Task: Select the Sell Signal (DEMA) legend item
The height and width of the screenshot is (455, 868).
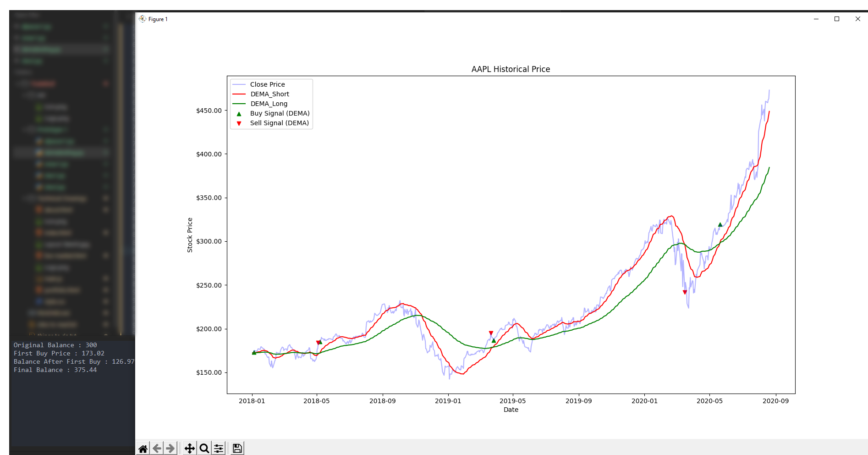Action: [x=280, y=122]
